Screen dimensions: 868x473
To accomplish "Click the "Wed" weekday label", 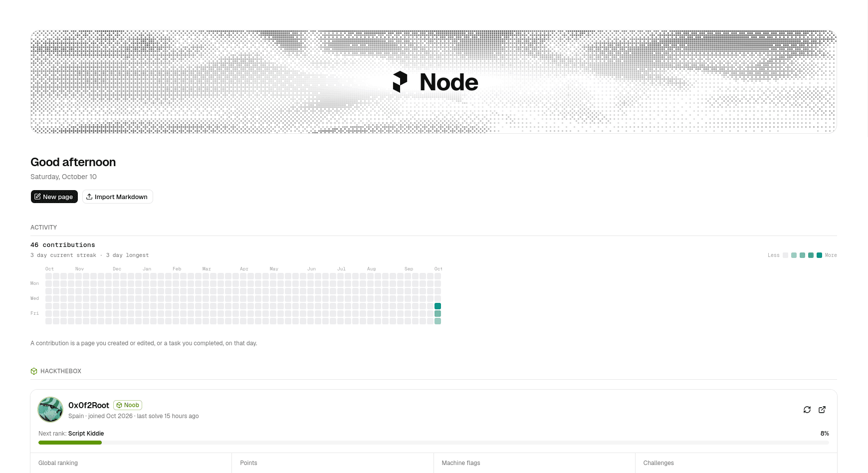I will (34, 298).
